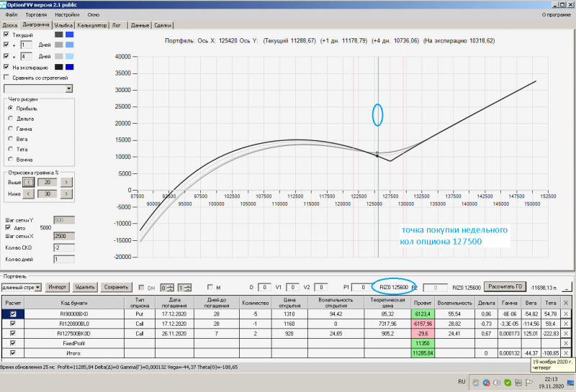The image size is (576, 392).
Task: Open the Настройки menu
Action: coord(67,14)
